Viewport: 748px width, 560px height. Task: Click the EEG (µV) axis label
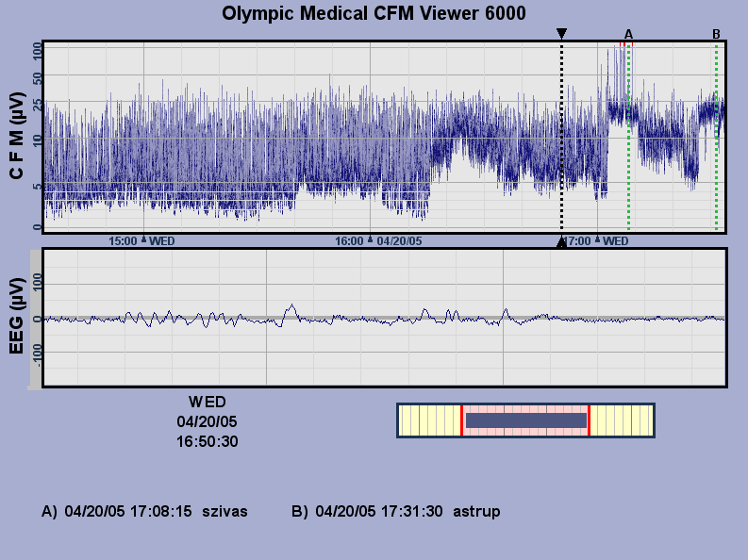17,316
